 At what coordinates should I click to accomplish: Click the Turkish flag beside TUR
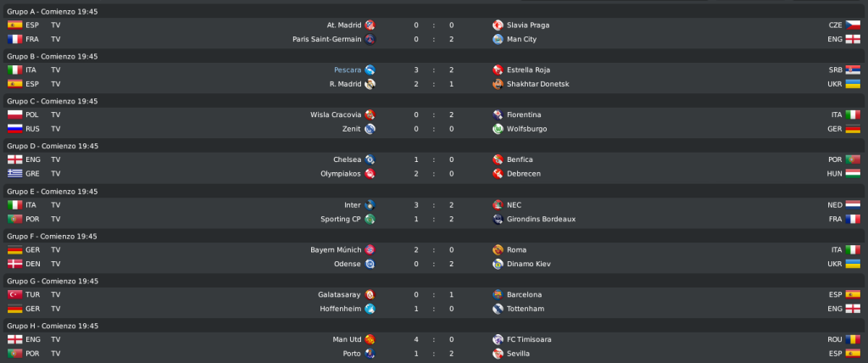(x=15, y=295)
